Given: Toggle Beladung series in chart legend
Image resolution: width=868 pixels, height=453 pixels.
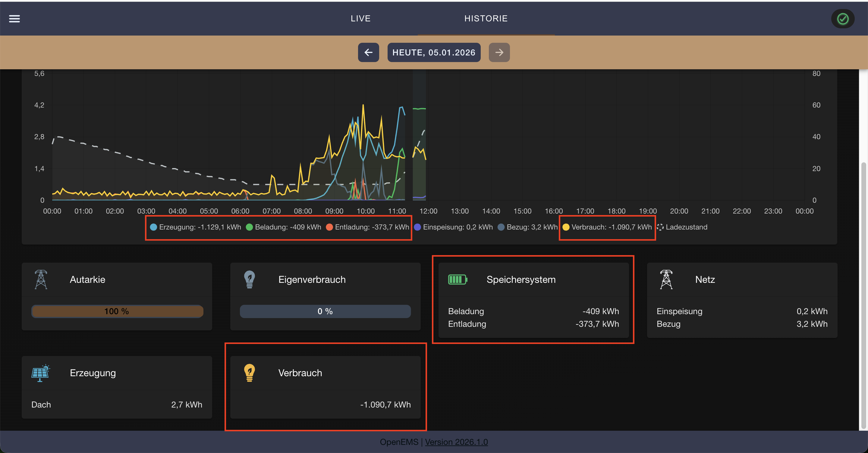Looking at the screenshot, I should click(x=284, y=227).
